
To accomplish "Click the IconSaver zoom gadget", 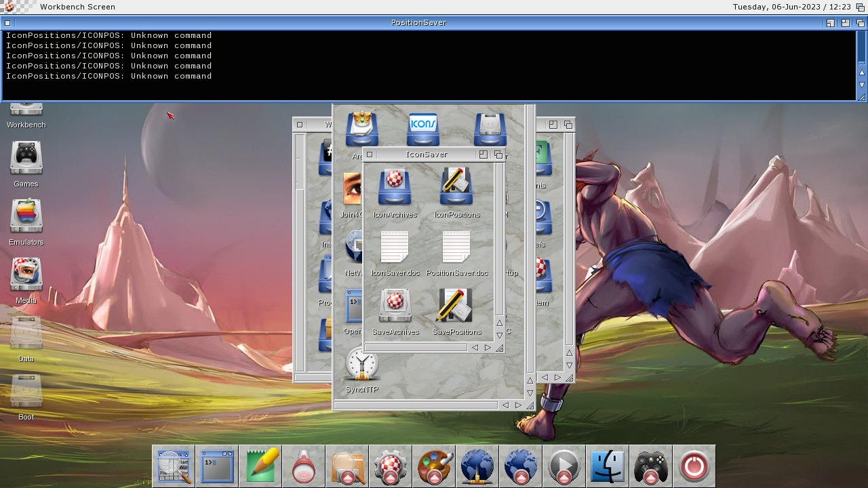I will tap(484, 155).
